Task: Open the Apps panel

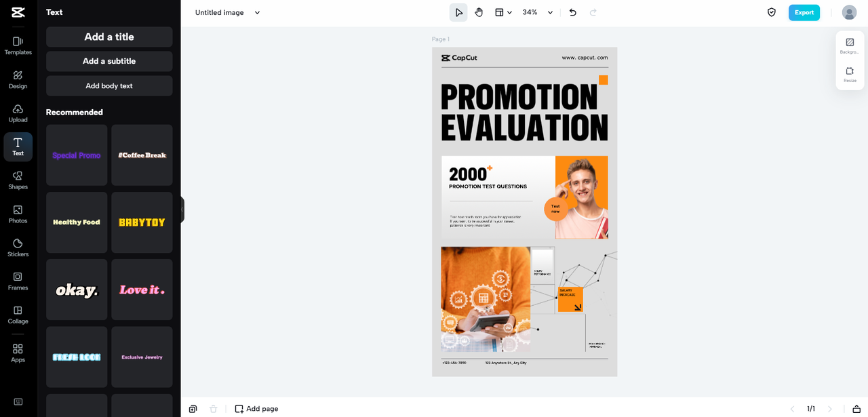Action: (18, 353)
